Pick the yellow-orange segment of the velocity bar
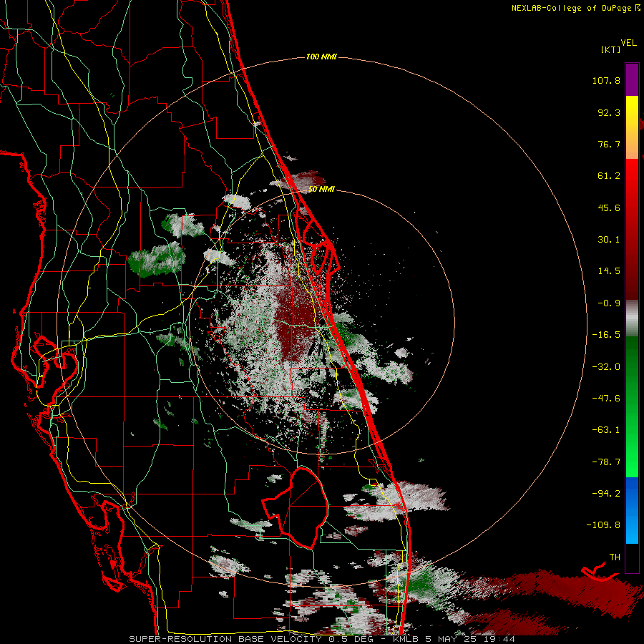This screenshot has width=644, height=644. click(x=632, y=127)
